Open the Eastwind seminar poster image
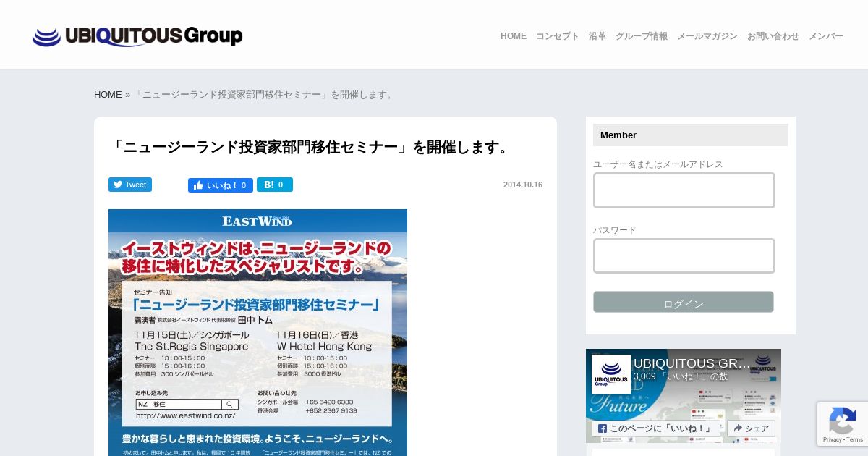The height and width of the screenshot is (456, 868). click(258, 332)
